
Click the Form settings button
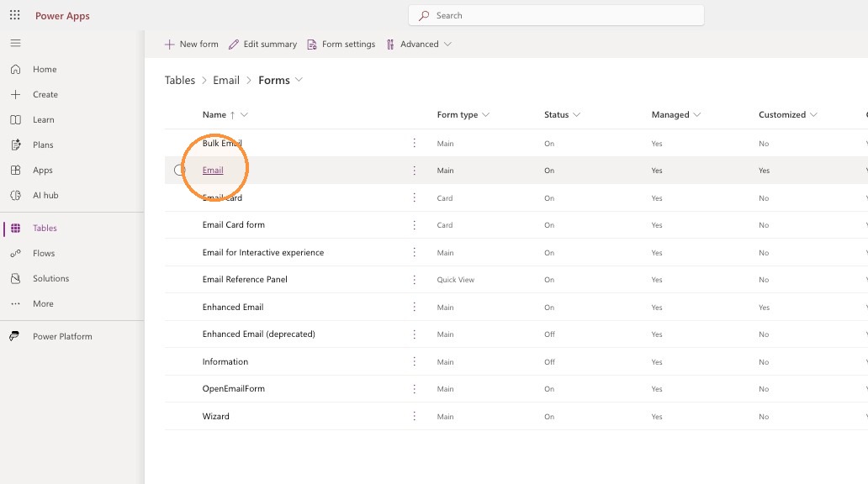pyautogui.click(x=341, y=45)
